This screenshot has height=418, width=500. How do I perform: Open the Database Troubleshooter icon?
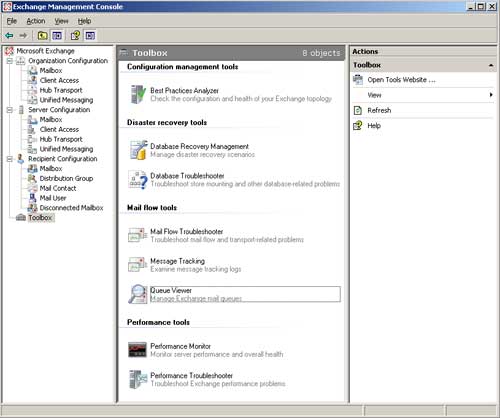coord(138,179)
